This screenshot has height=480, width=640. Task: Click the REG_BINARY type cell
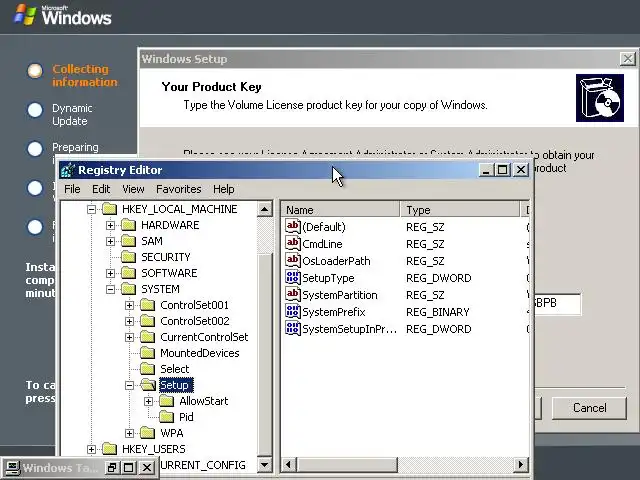[x=438, y=312]
